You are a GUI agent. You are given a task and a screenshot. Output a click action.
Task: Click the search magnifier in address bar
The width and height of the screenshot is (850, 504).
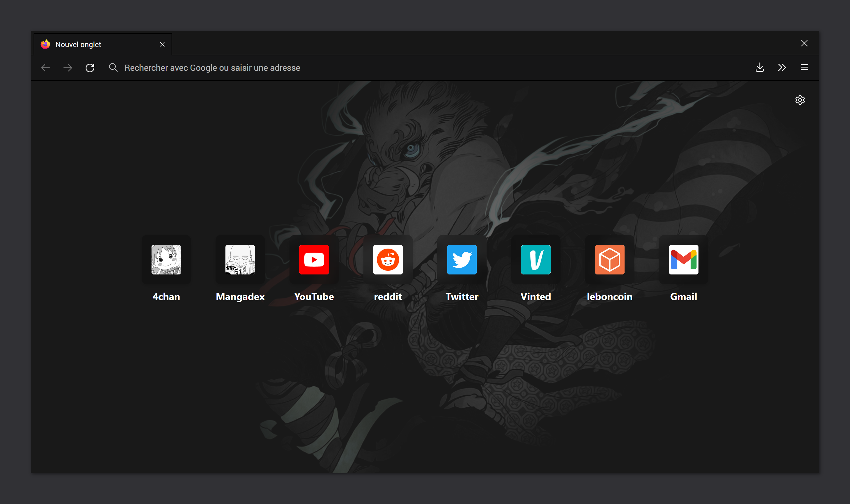(113, 68)
